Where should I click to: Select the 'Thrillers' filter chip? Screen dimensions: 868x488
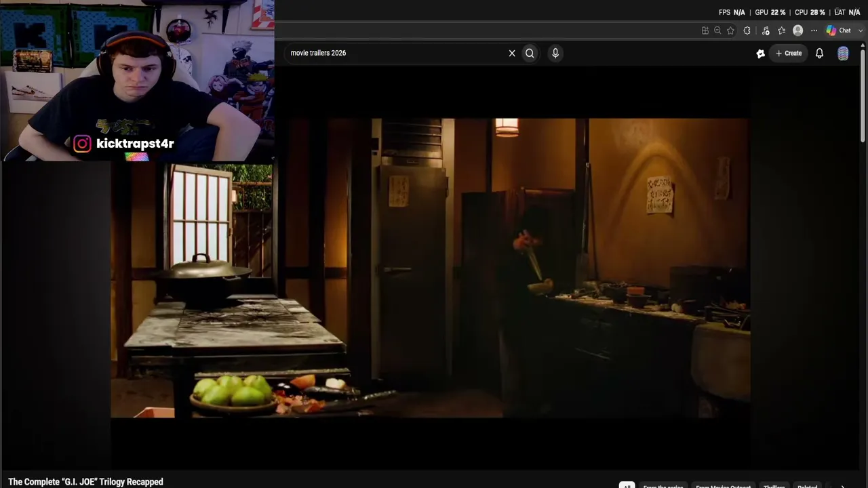774,485
